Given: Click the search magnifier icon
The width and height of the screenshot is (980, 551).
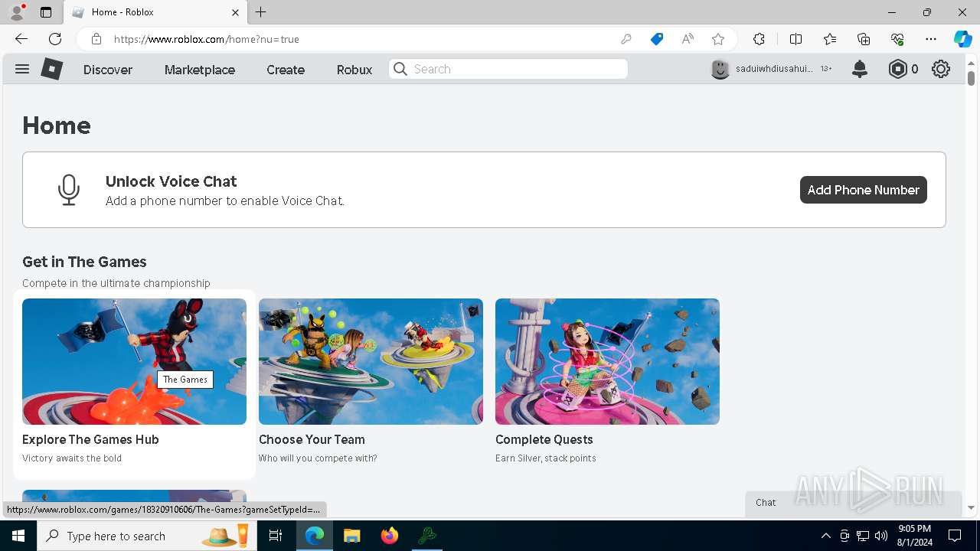Looking at the screenshot, I should (x=400, y=69).
